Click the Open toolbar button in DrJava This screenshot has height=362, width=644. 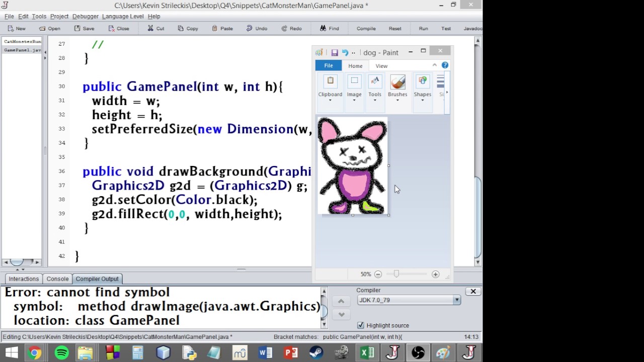49,29
